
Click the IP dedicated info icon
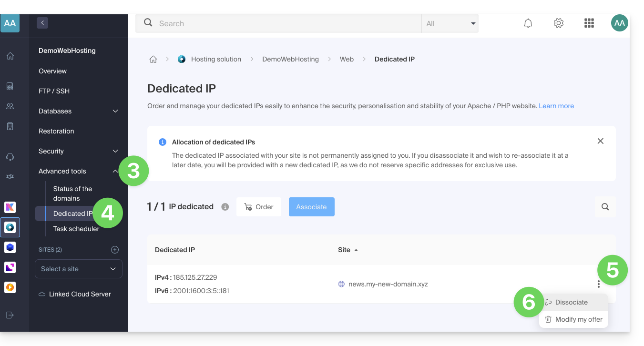(x=225, y=207)
